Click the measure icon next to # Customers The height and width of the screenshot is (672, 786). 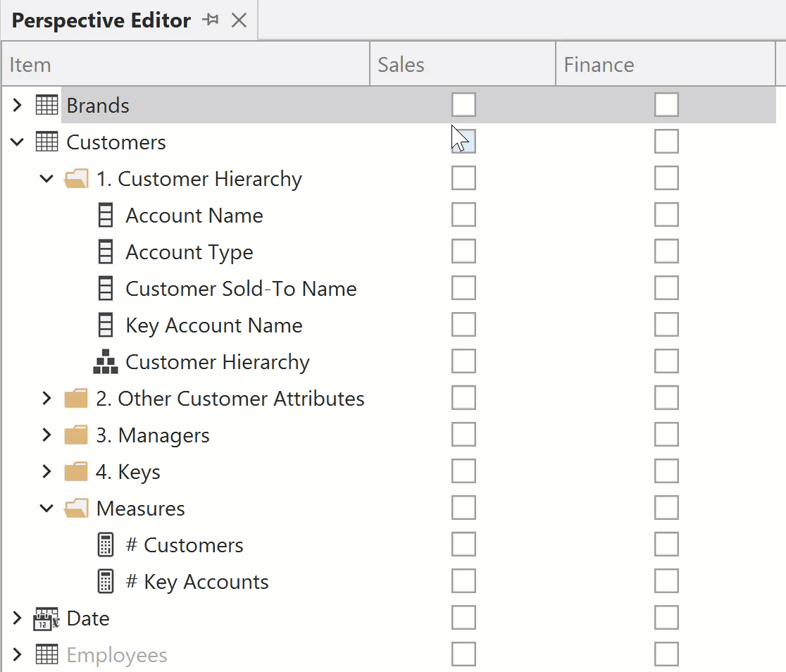click(x=106, y=545)
